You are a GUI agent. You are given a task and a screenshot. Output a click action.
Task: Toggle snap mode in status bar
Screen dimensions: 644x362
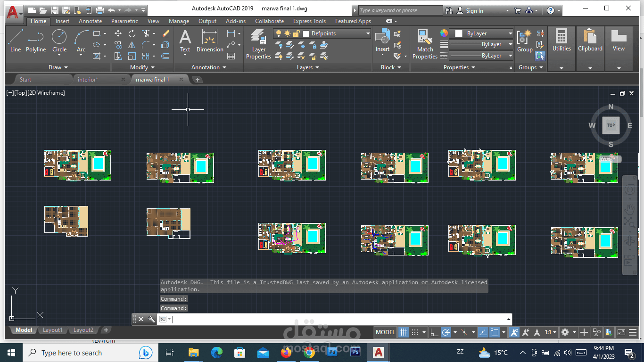pyautogui.click(x=415, y=332)
